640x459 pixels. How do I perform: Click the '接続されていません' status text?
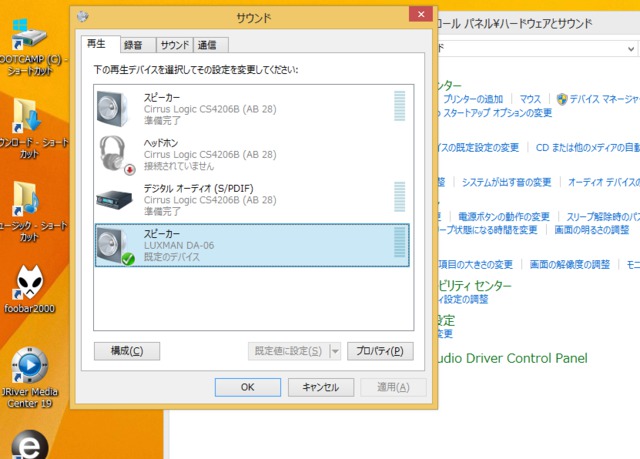[179, 166]
